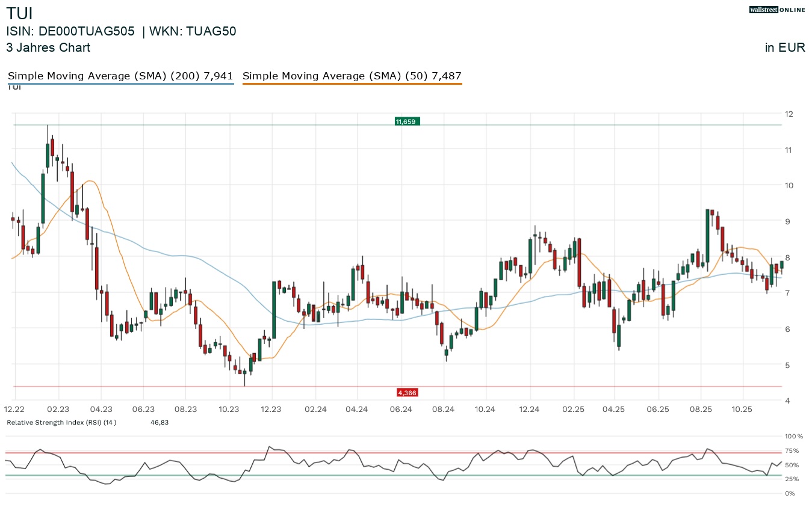Toggle the SMA (50) legend entry
The width and height of the screenshot is (812, 510).
(x=352, y=76)
